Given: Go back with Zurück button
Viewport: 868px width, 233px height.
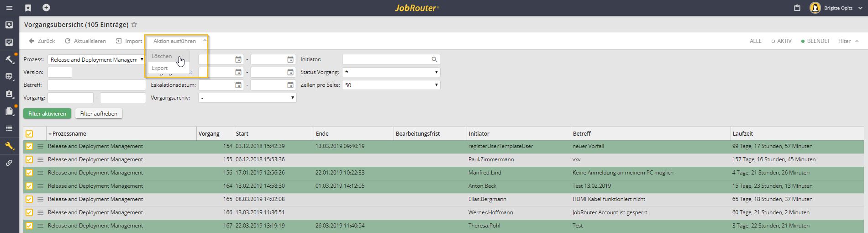Looking at the screenshot, I should coord(42,41).
